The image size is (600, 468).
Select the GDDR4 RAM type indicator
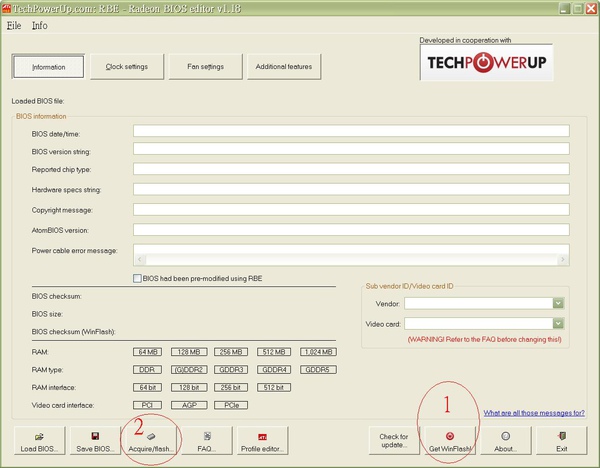(274, 370)
